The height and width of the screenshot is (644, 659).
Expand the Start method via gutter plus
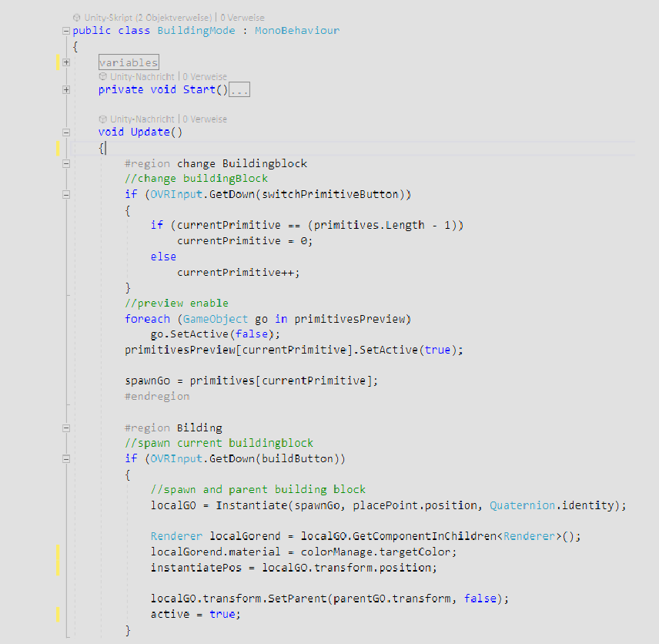[x=66, y=90]
